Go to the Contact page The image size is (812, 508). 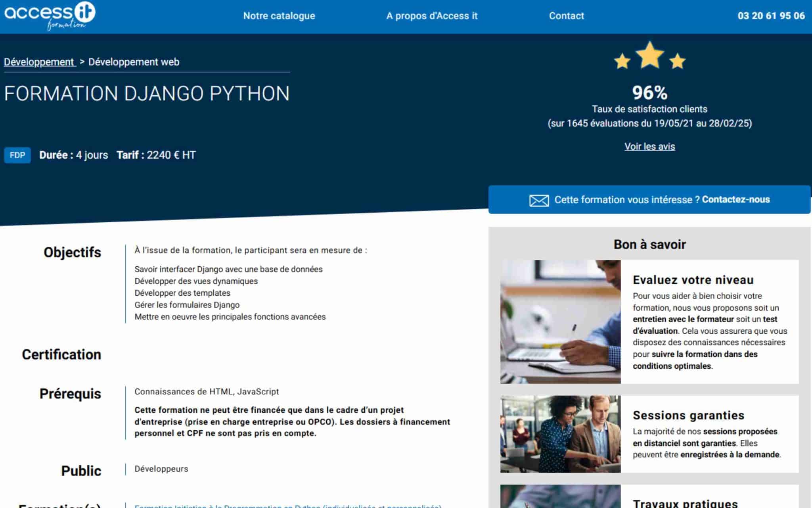point(566,16)
